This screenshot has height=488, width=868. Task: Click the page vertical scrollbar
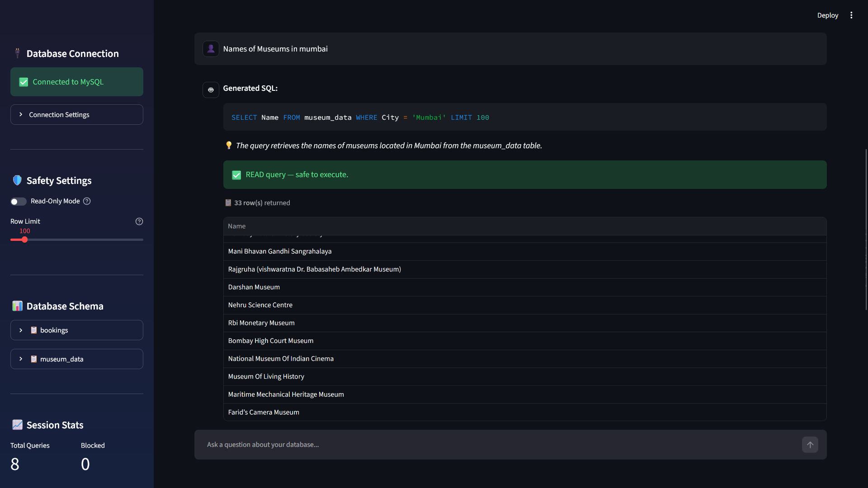click(866, 230)
